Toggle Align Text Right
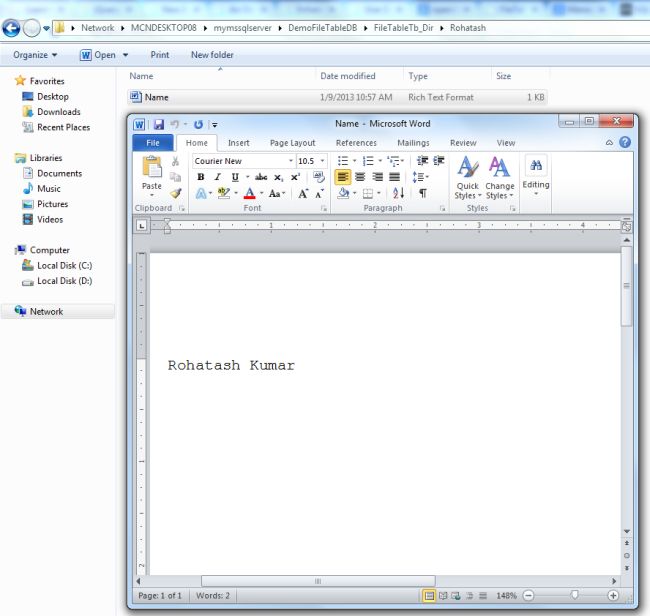 377,177
